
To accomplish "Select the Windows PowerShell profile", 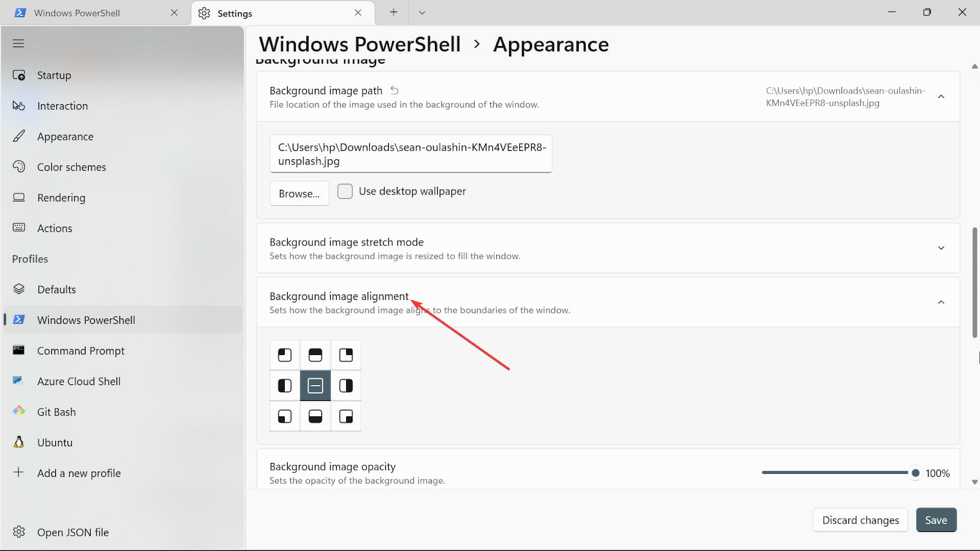I will click(x=123, y=320).
